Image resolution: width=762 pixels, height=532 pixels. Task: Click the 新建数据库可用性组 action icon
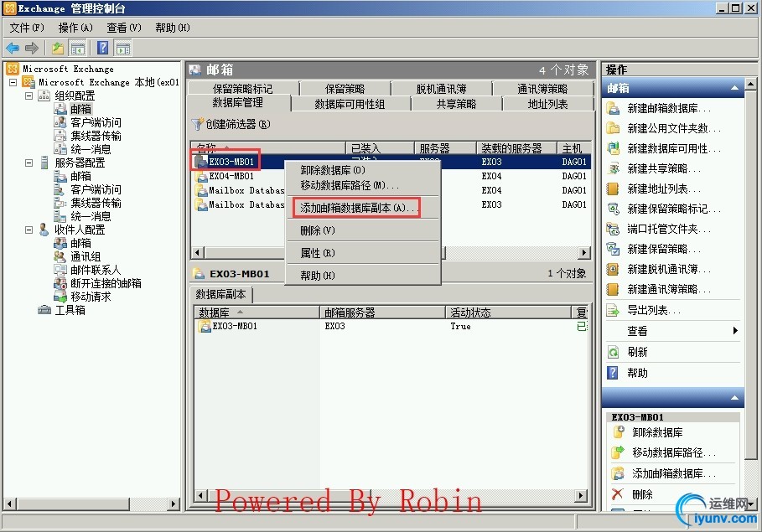614,148
